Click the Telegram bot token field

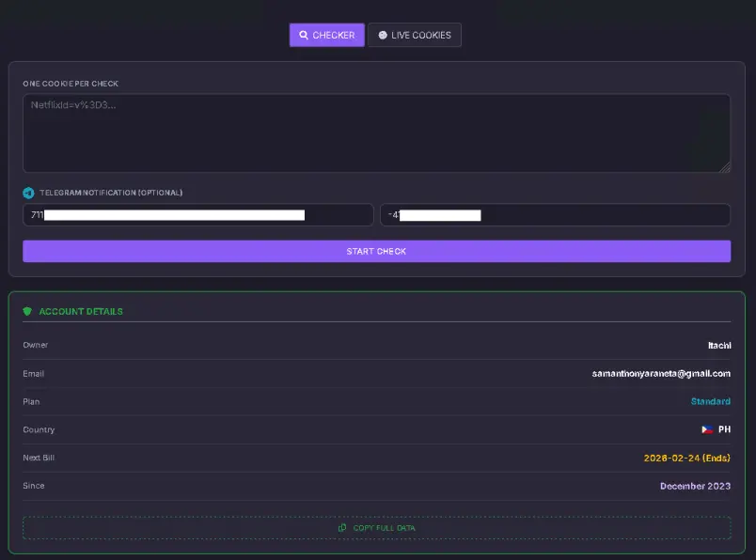tap(198, 215)
